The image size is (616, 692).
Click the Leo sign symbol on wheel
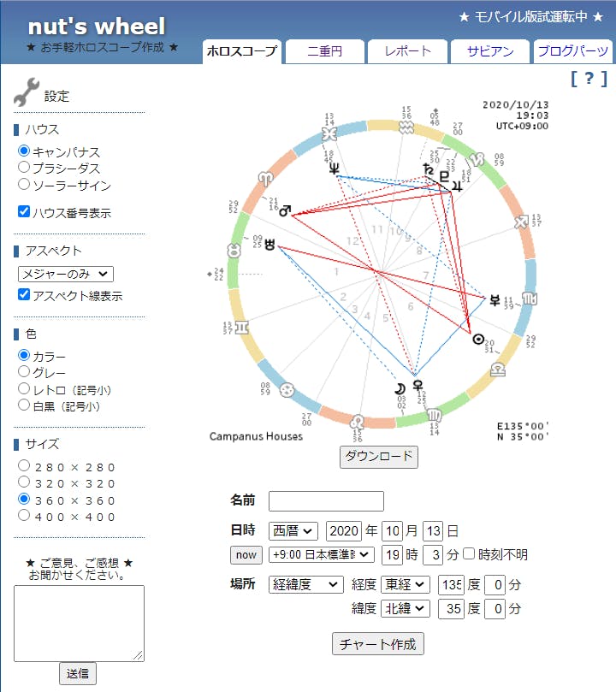click(x=357, y=422)
